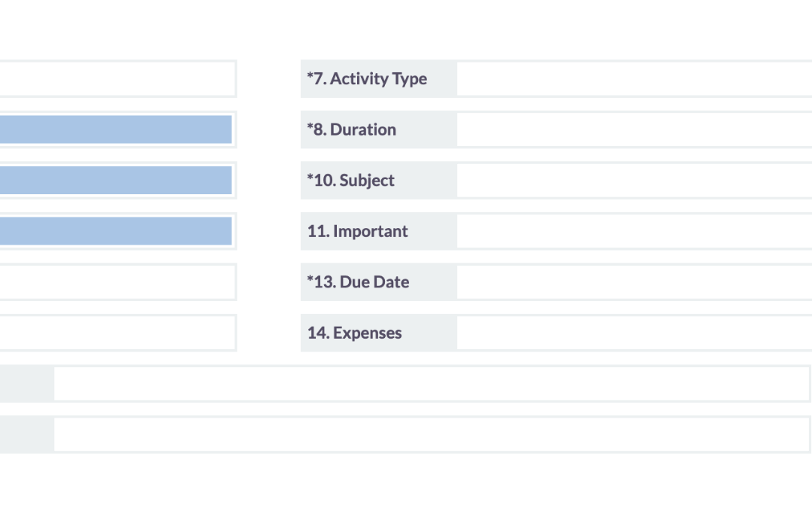Click the empty field left of Expenses
This screenshot has width=812, height=508.
tap(115, 333)
